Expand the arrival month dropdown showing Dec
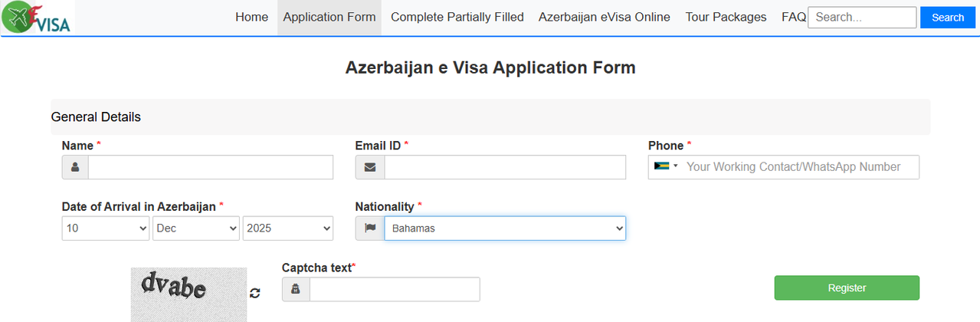The height and width of the screenshot is (322, 980). point(196,228)
